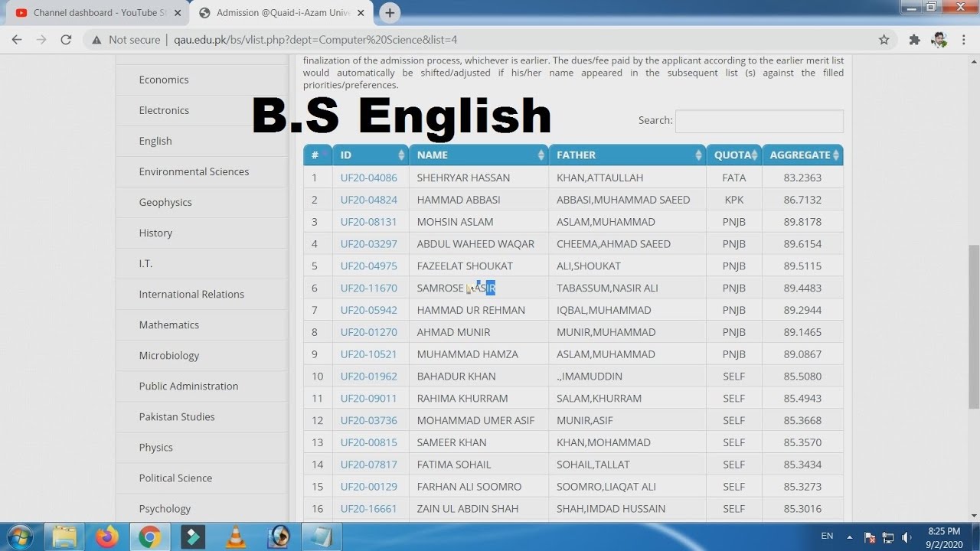Select aggregate value 89.8178
Screen dimensions: 980x551
tap(802, 222)
